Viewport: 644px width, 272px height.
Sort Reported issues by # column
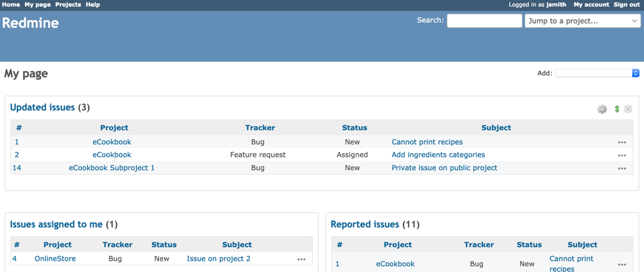(339, 245)
